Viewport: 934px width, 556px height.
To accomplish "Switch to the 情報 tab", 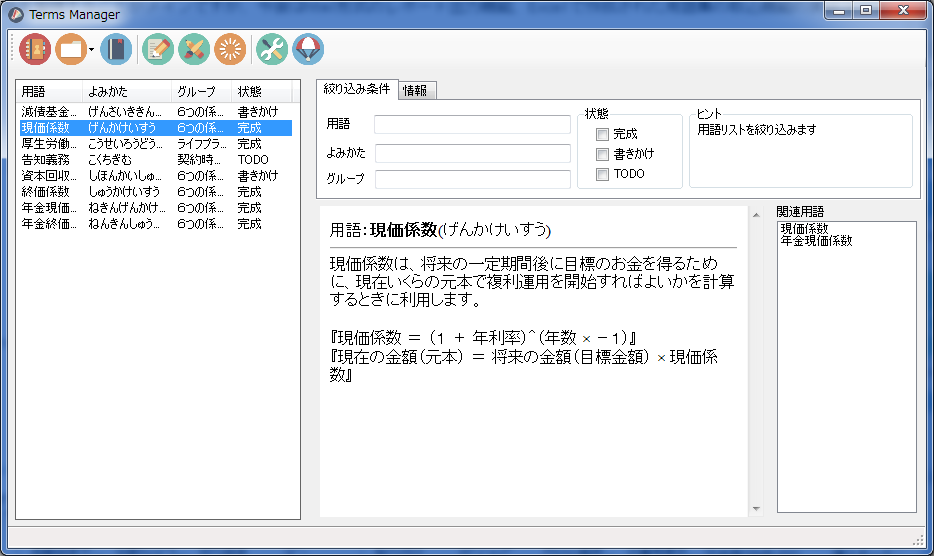I will pyautogui.click(x=414, y=91).
